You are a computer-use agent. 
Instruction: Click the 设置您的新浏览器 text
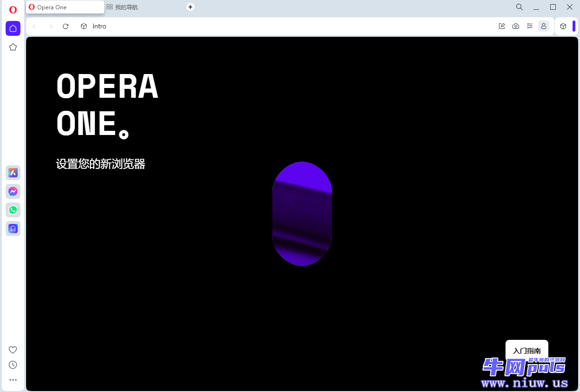tap(101, 164)
